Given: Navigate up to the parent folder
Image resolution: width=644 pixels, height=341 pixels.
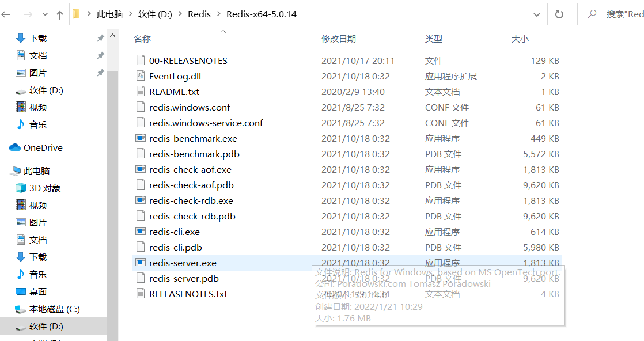Looking at the screenshot, I should (59, 14).
